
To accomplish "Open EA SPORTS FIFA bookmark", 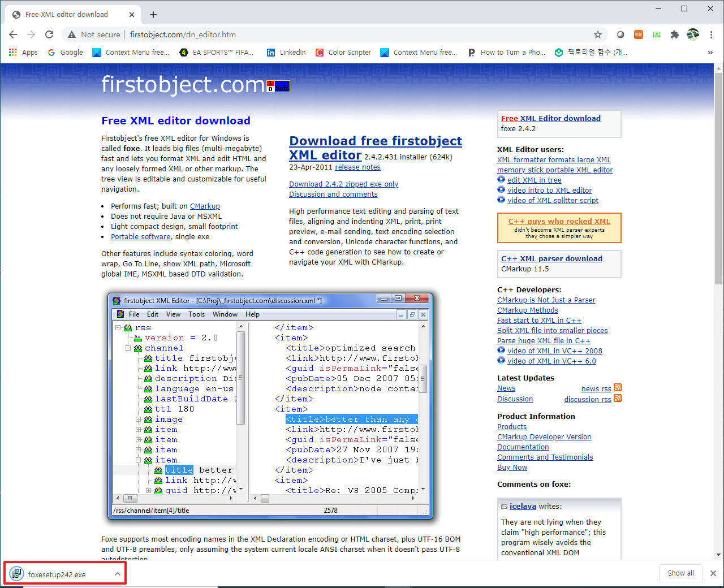I will 217,53.
